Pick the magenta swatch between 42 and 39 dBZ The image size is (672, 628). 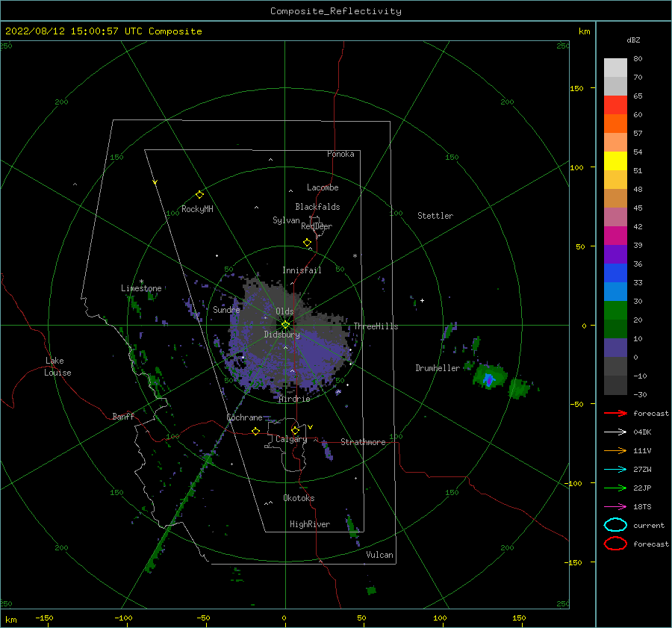point(615,236)
